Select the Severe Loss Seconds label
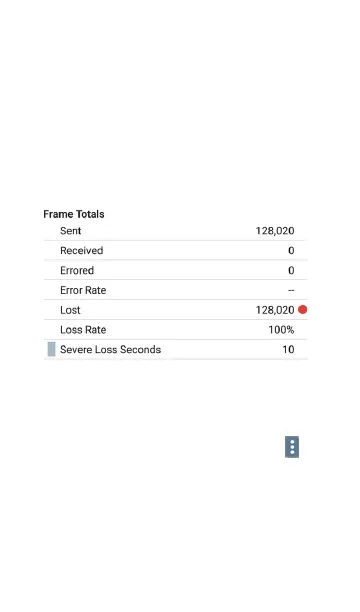The height and width of the screenshot is (612, 360). click(x=110, y=349)
